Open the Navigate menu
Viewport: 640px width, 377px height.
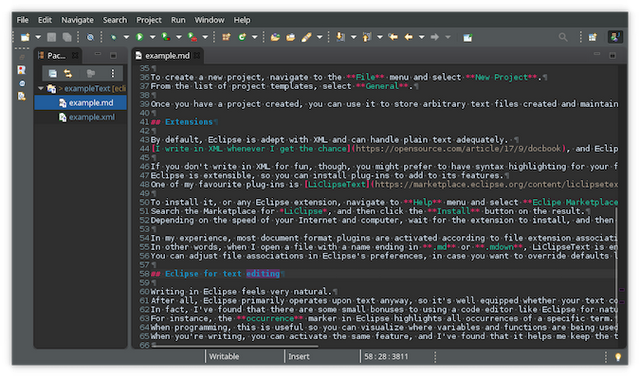point(77,20)
